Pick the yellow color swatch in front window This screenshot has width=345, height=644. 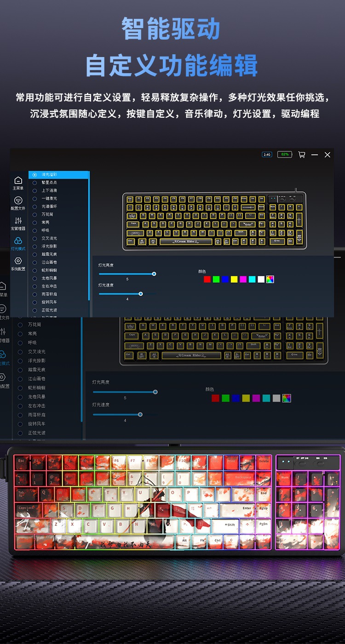[x=234, y=279]
